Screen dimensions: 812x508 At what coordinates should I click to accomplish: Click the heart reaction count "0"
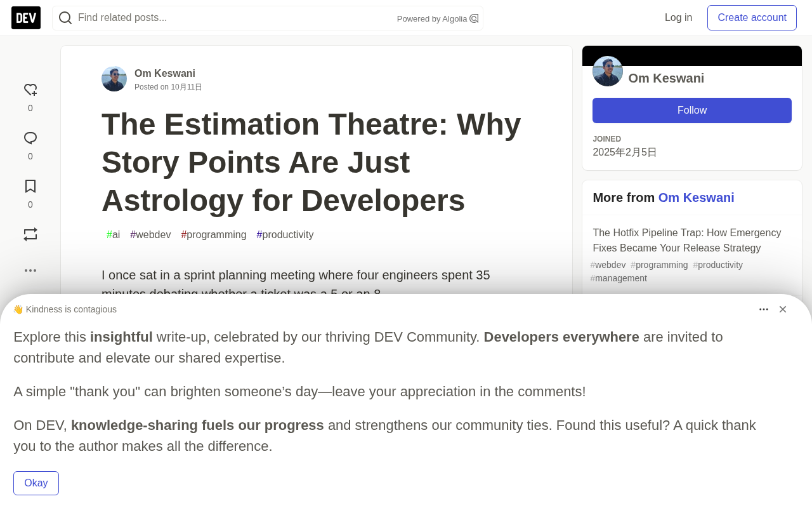30,108
